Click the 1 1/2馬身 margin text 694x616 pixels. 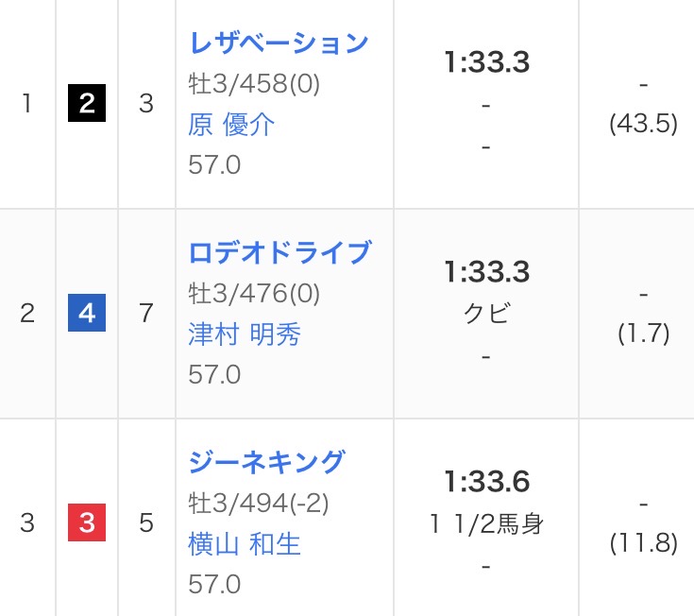click(486, 524)
